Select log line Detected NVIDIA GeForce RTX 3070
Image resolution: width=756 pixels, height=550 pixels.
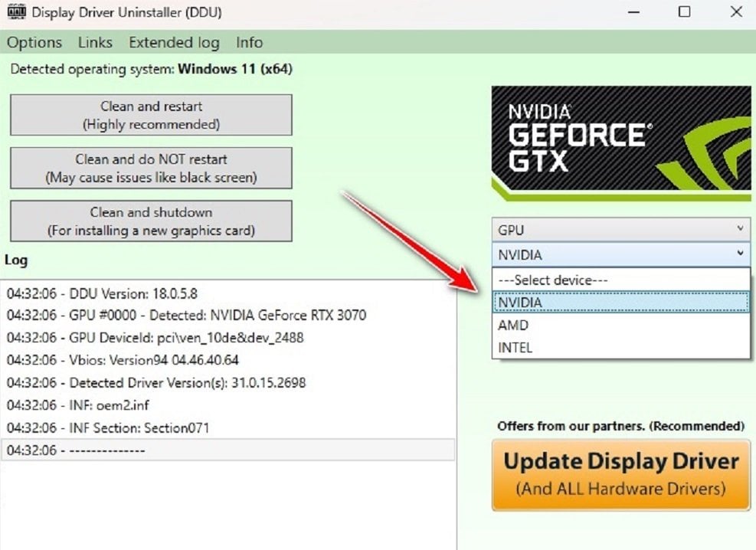(x=227, y=316)
